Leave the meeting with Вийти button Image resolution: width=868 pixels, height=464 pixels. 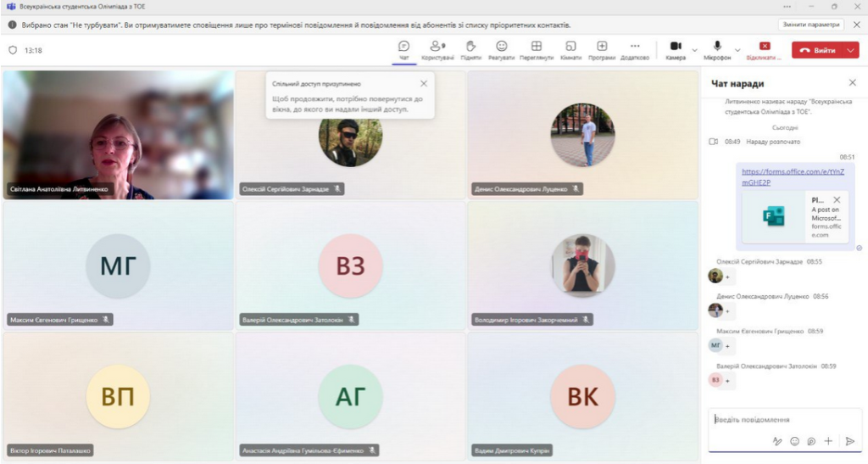[x=817, y=50]
